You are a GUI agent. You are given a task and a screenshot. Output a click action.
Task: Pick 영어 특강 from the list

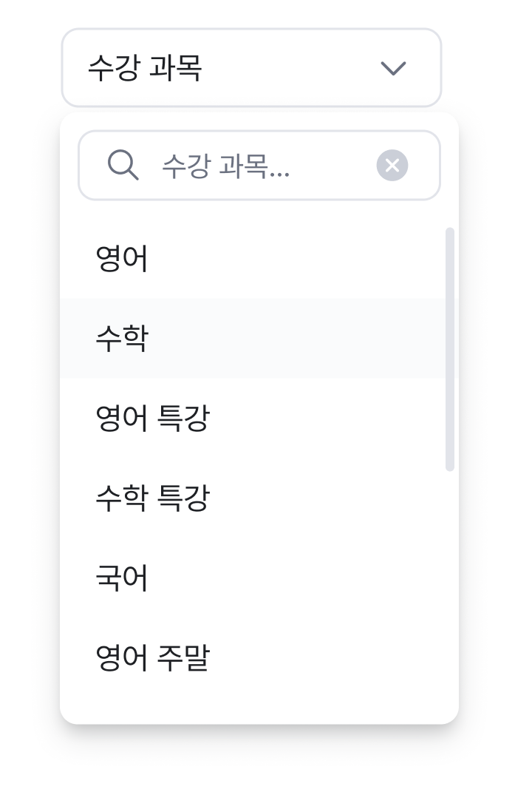[253, 418]
